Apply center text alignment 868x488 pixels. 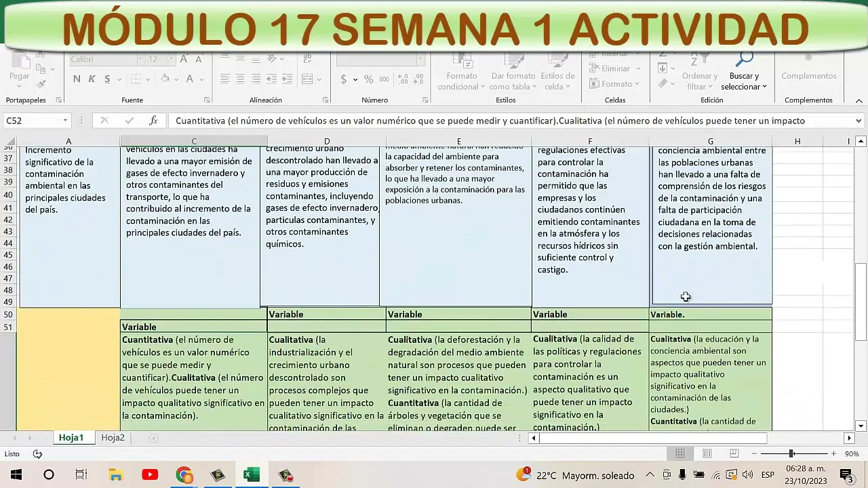tap(240, 79)
